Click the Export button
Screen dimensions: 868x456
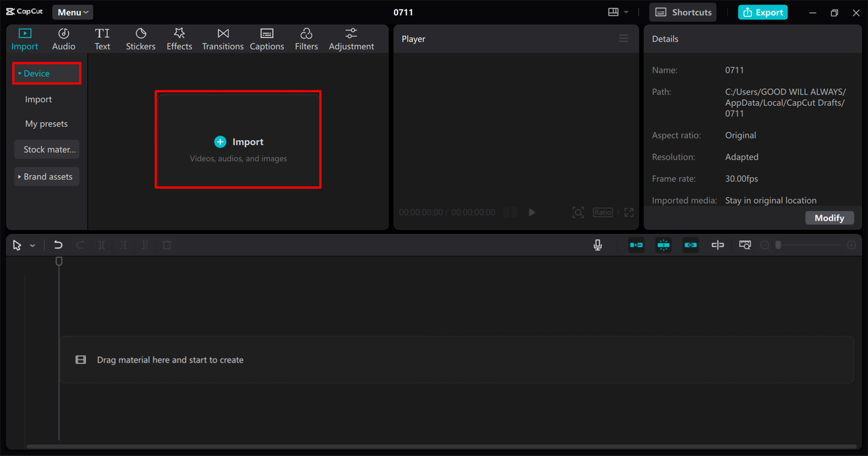tap(763, 12)
